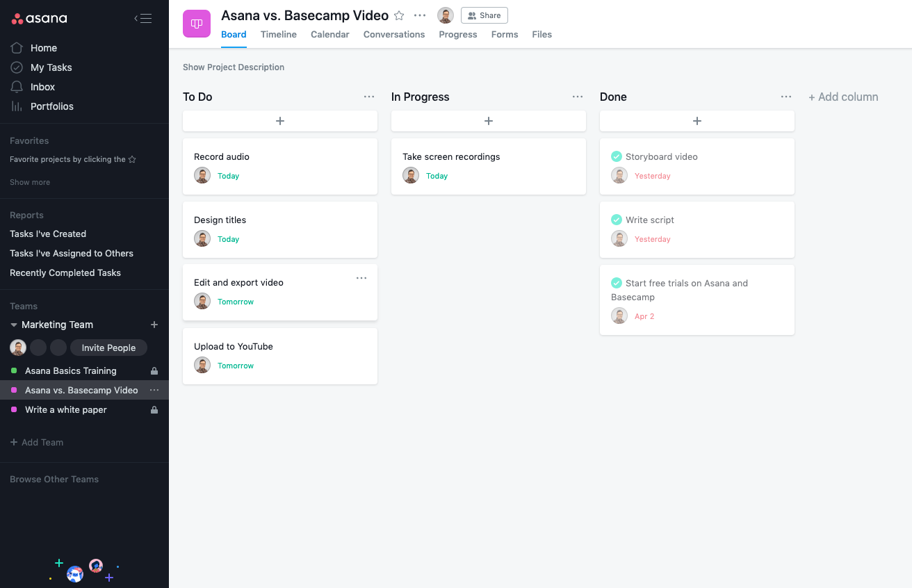Open the In Progress column options menu
Viewport: 912px width, 588px height.
pyautogui.click(x=578, y=97)
